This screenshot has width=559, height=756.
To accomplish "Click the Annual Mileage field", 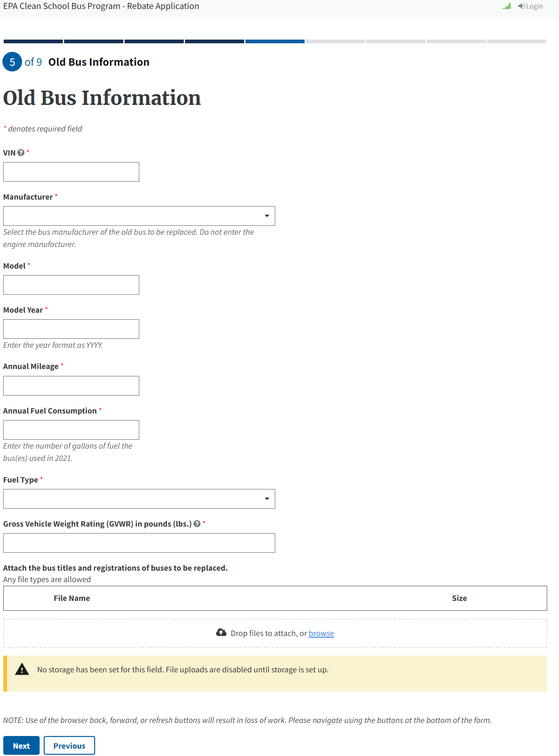I will tap(71, 386).
